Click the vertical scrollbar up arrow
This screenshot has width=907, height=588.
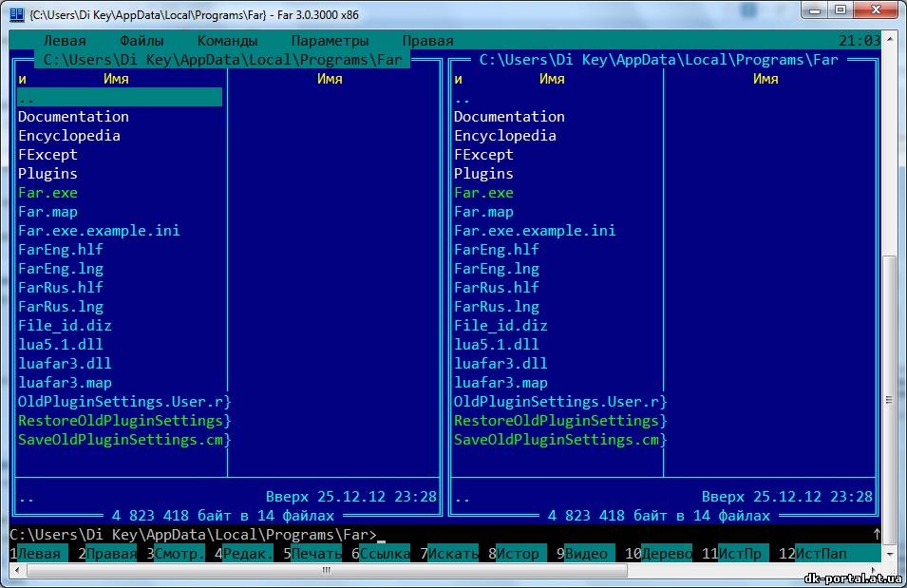[891, 38]
